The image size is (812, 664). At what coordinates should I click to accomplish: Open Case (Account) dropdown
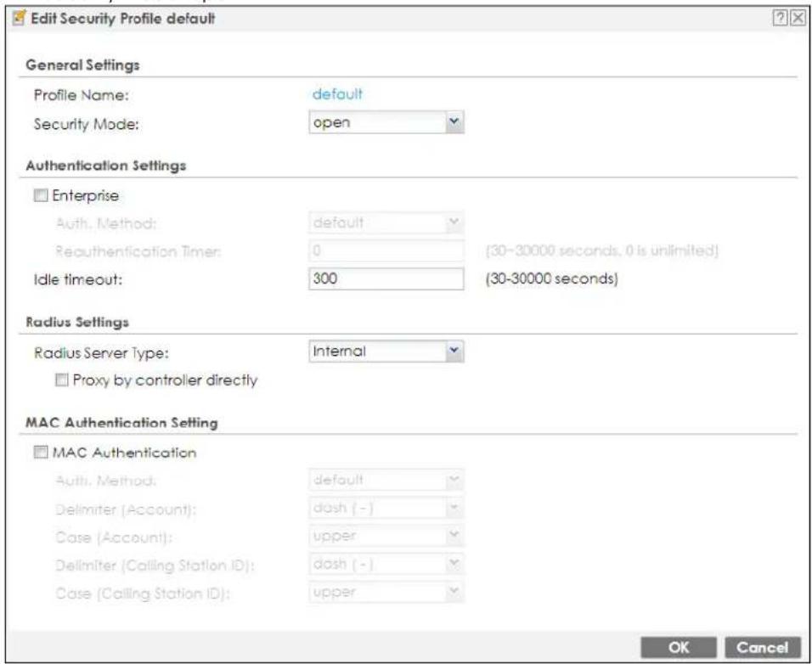386,536
